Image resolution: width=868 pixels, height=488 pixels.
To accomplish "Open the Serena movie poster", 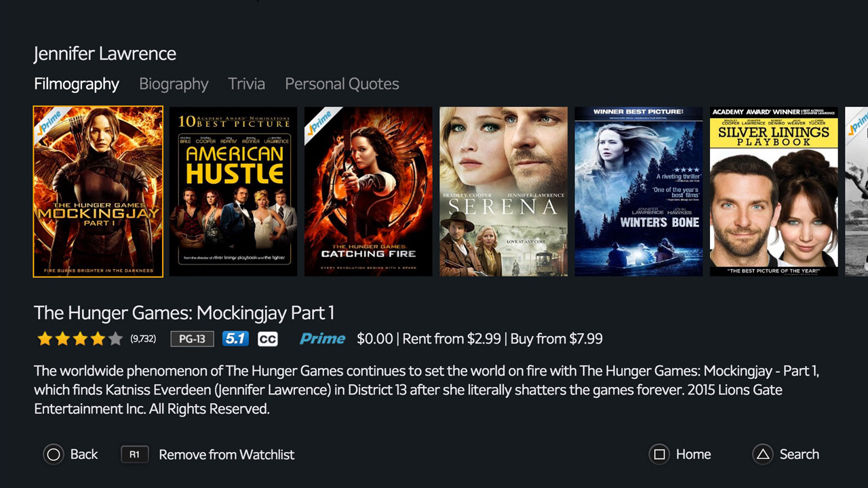I will [x=504, y=192].
